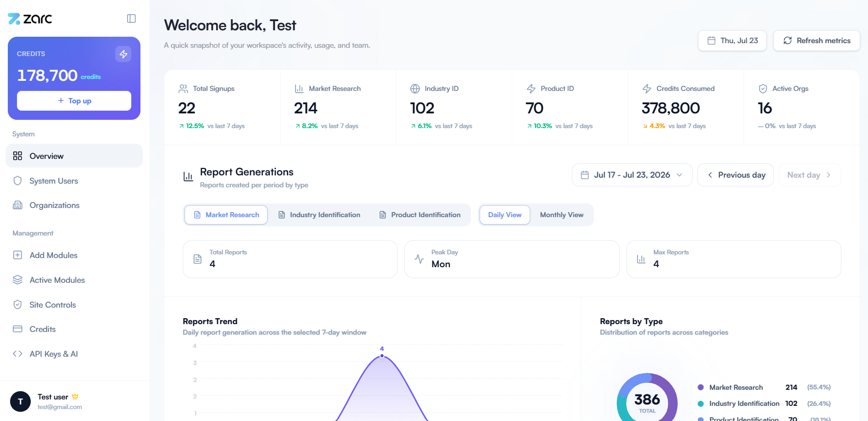Select the Product Identification tab

[420, 215]
